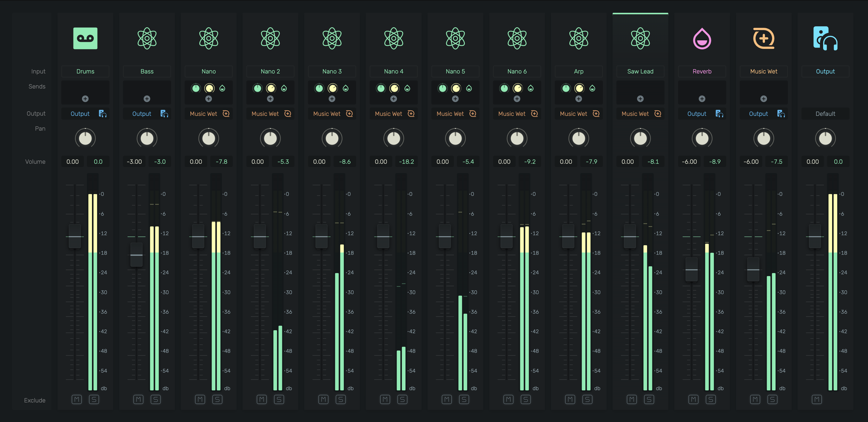Select the Bass channel name label
The image size is (868, 422).
coord(147,71)
